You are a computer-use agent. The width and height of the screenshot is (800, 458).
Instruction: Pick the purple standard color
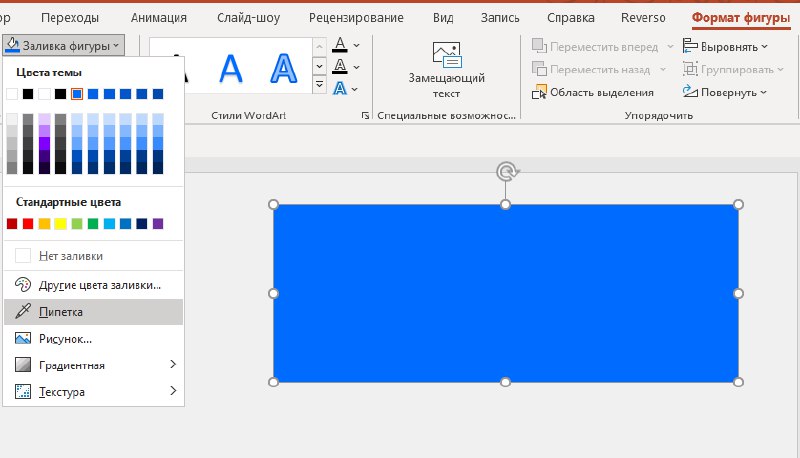tap(158, 223)
